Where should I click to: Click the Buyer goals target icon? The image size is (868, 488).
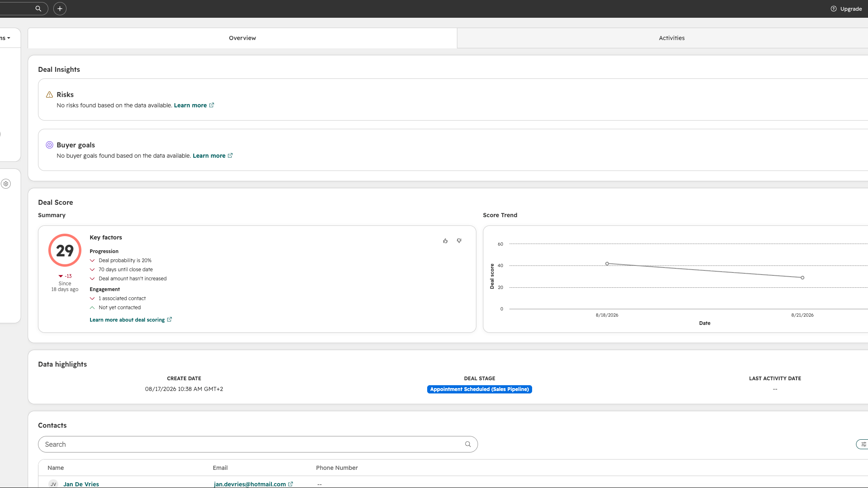click(50, 145)
